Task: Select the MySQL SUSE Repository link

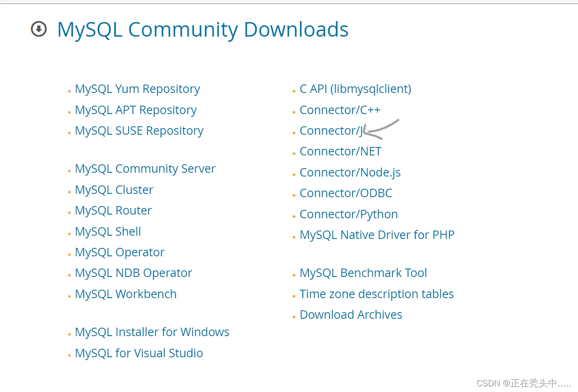Action: (139, 131)
